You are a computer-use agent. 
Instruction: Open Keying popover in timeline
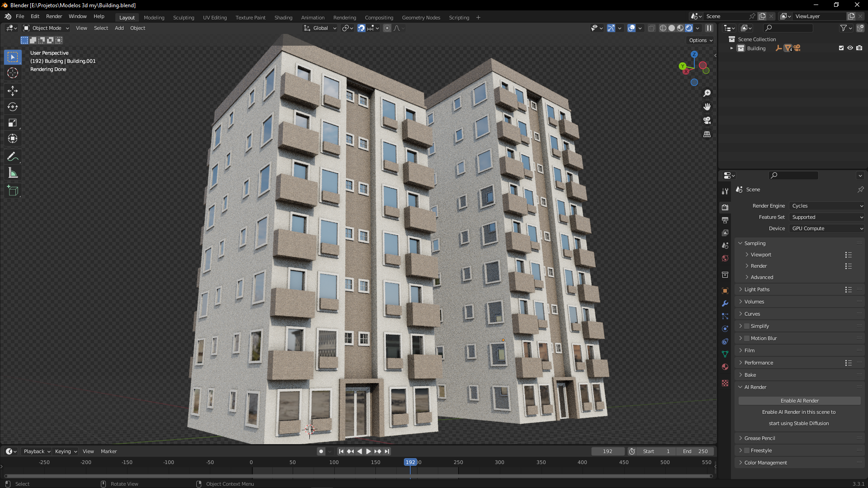[66, 451]
